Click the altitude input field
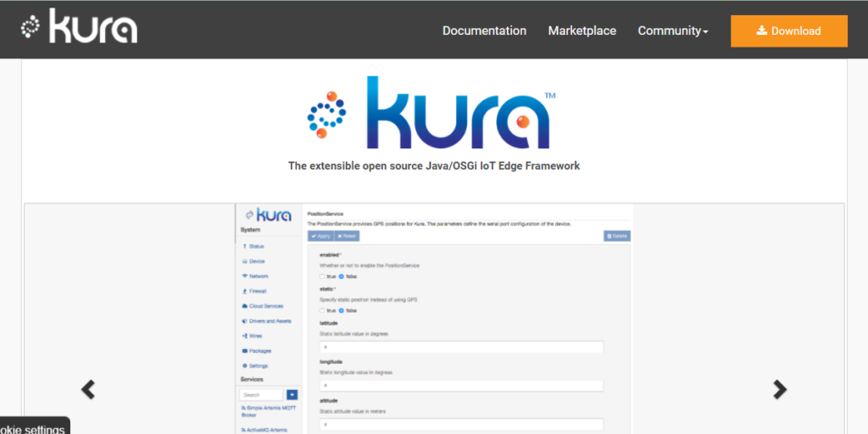 461,425
